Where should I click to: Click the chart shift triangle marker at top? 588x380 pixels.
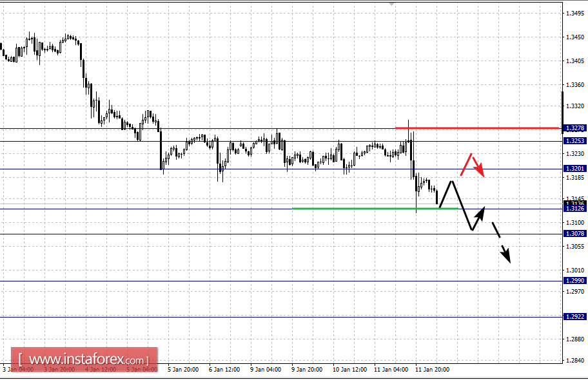click(x=392, y=4)
